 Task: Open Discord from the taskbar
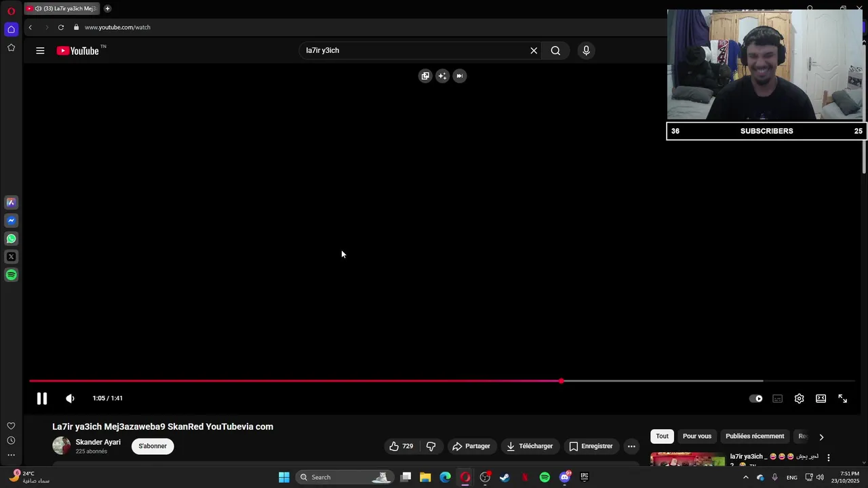coord(565,477)
